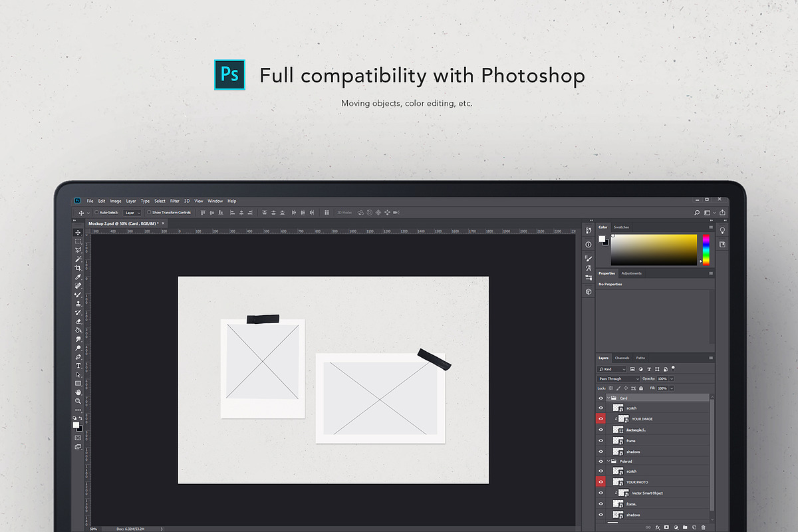Select the Zoom tool in the toolbox
This screenshot has height=532, width=798.
pos(78,401)
